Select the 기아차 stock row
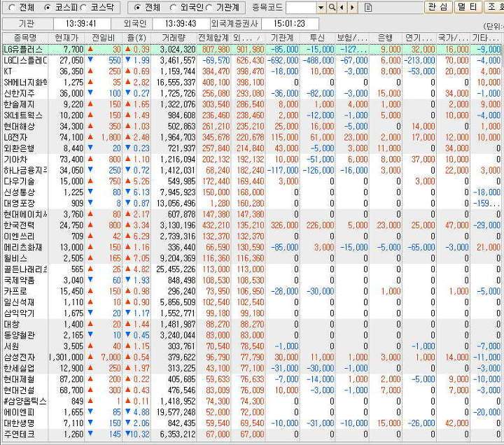Image resolution: width=504 pixels, height=445 pixels. click(252, 160)
